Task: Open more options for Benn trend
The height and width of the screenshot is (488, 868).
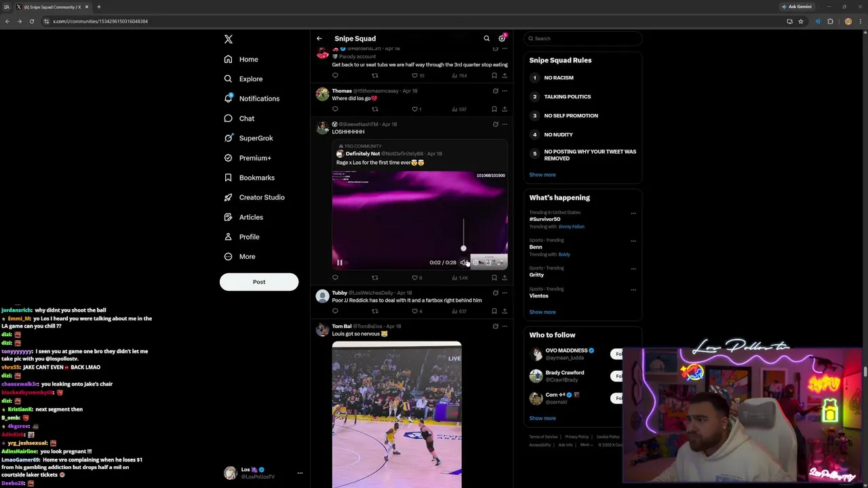Action: pyautogui.click(x=633, y=241)
